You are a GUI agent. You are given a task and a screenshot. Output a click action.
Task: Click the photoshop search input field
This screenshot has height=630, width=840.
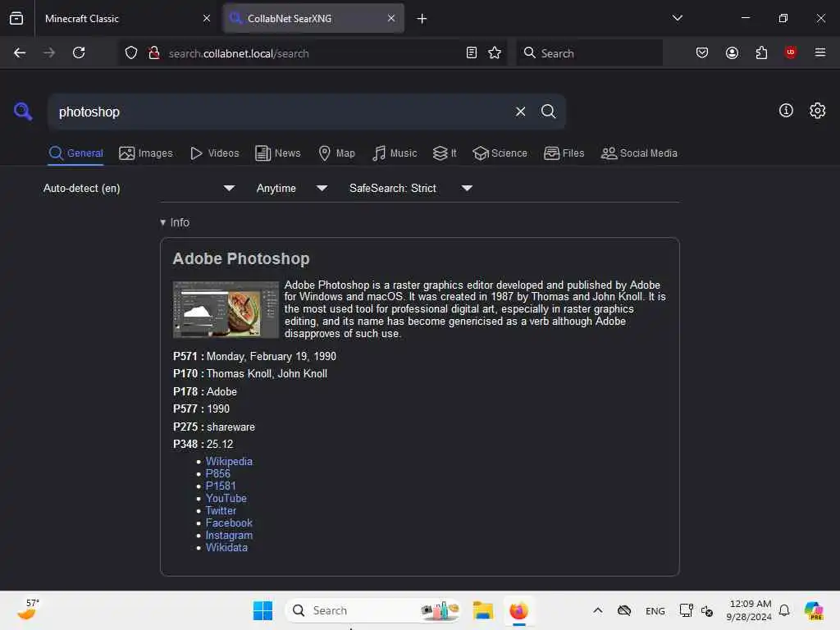281,112
